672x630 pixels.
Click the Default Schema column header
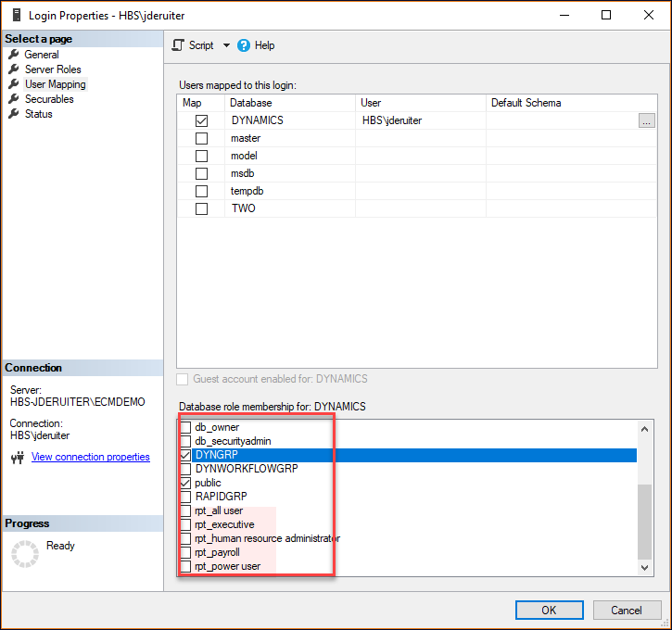572,103
